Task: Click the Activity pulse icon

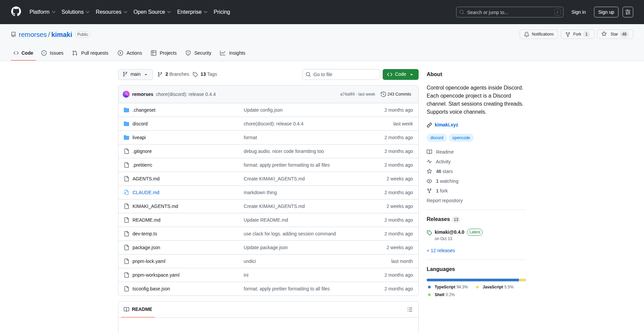Action: [x=430, y=162]
